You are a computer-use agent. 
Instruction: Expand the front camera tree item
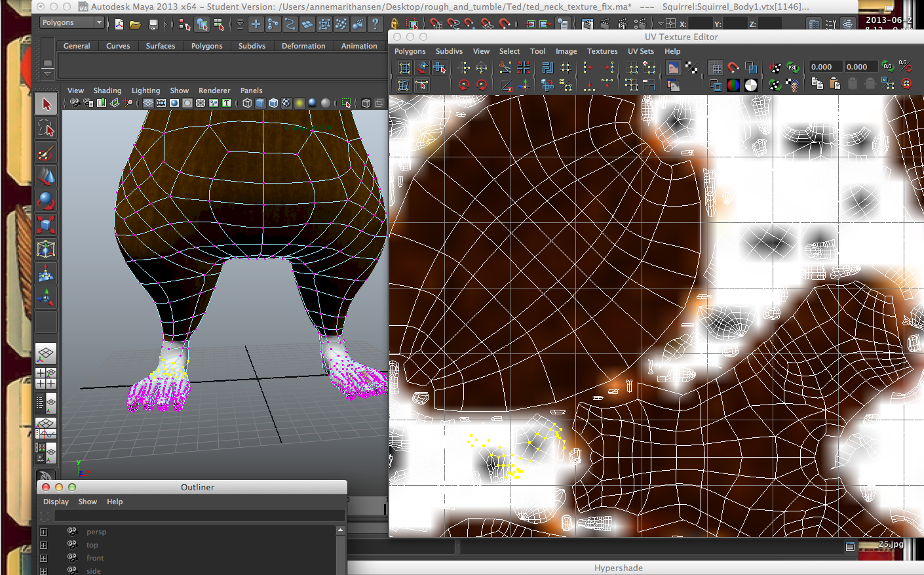(x=43, y=558)
